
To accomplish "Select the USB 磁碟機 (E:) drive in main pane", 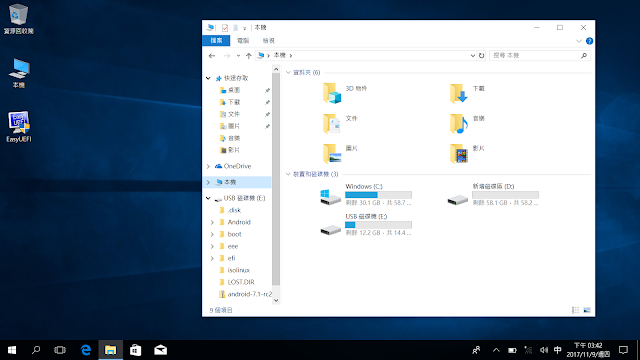I will click(366, 224).
